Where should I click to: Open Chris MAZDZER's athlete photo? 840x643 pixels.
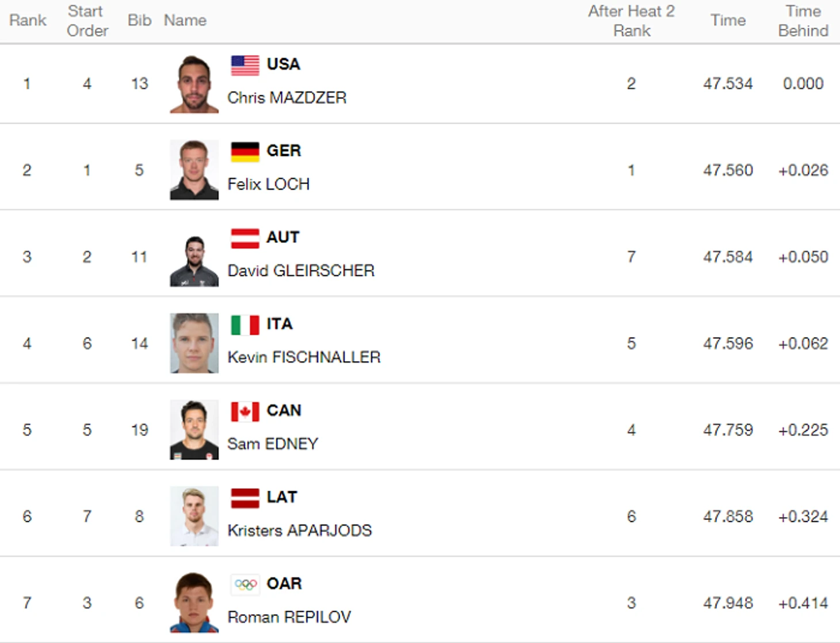(194, 83)
